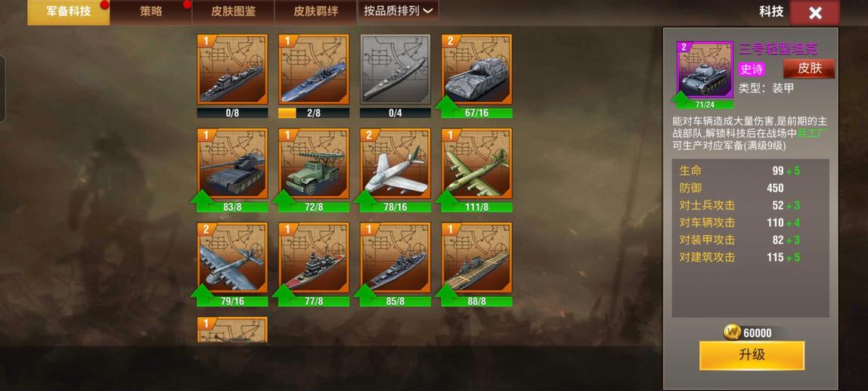Select the destroyer card showing 0/8
The image size is (868, 391).
[x=233, y=70]
